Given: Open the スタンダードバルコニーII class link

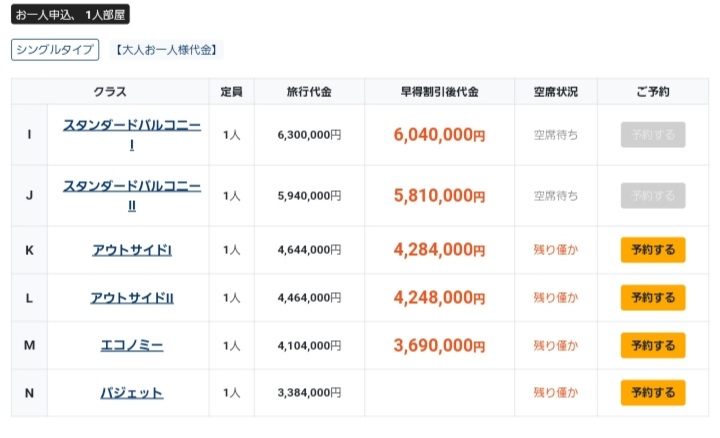Looking at the screenshot, I should 132,196.
